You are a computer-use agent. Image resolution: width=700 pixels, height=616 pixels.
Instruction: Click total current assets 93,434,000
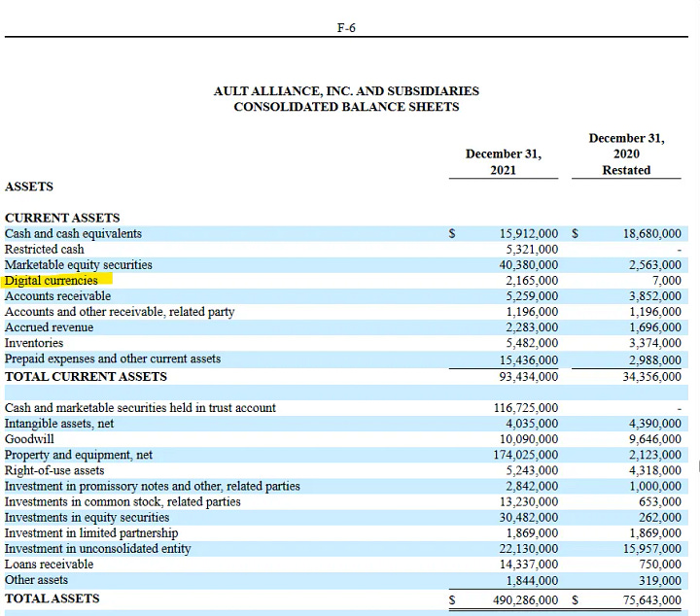point(529,377)
